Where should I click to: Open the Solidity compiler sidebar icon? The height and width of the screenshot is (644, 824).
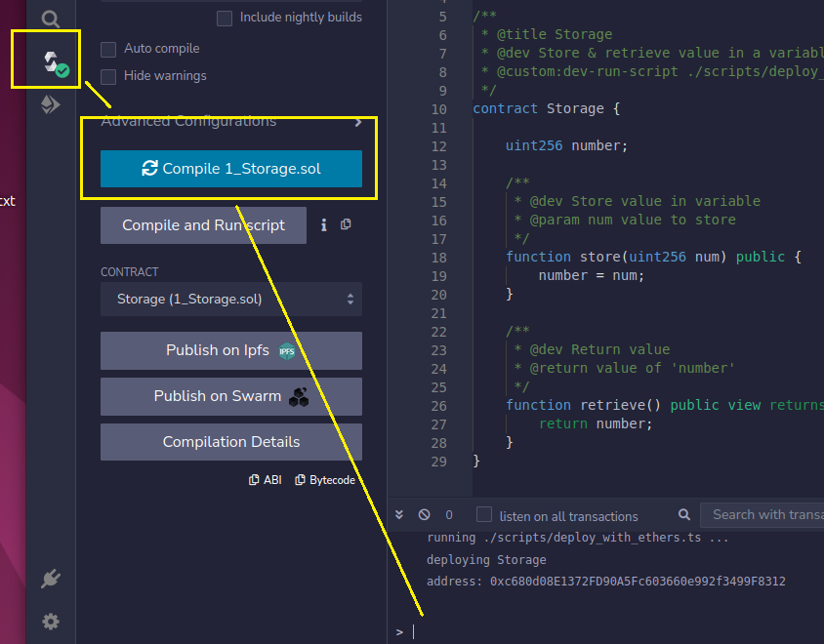click(51, 61)
